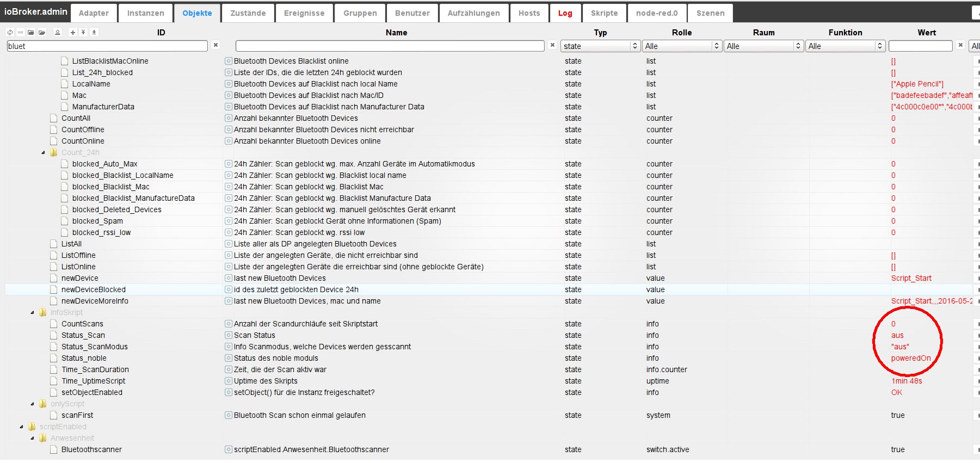Collapse all nodes with closed folder icon
980x463 pixels.
31,33
